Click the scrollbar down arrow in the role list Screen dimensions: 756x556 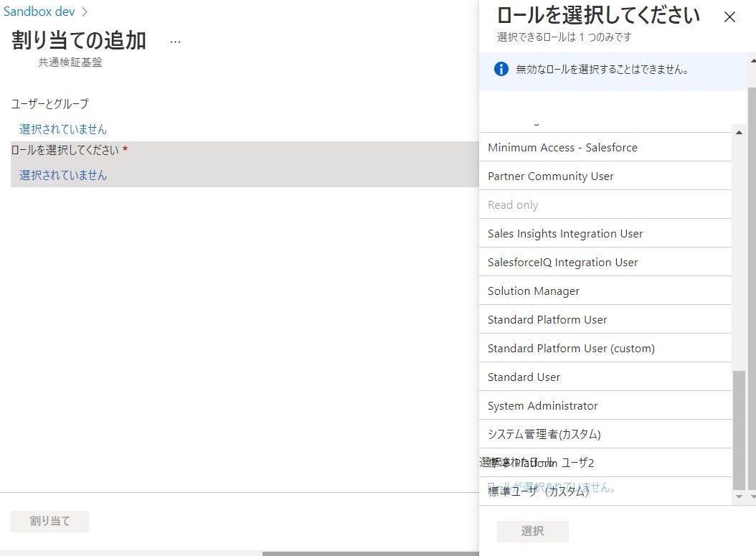tap(741, 495)
